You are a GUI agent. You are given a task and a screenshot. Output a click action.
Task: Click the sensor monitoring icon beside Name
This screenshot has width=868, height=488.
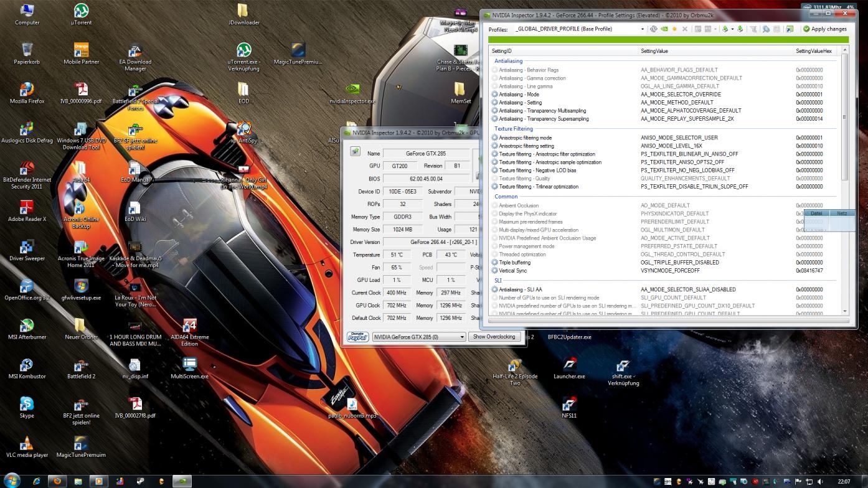click(355, 151)
